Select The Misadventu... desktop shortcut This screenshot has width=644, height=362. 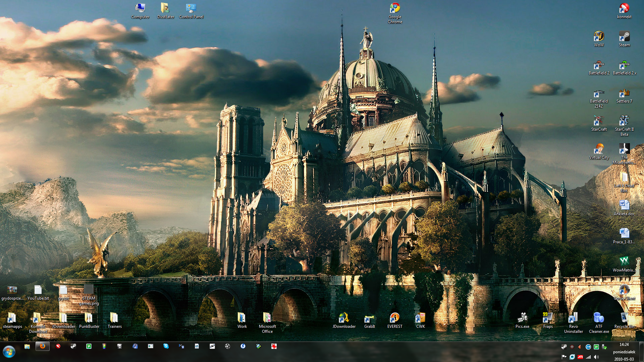coord(624,154)
